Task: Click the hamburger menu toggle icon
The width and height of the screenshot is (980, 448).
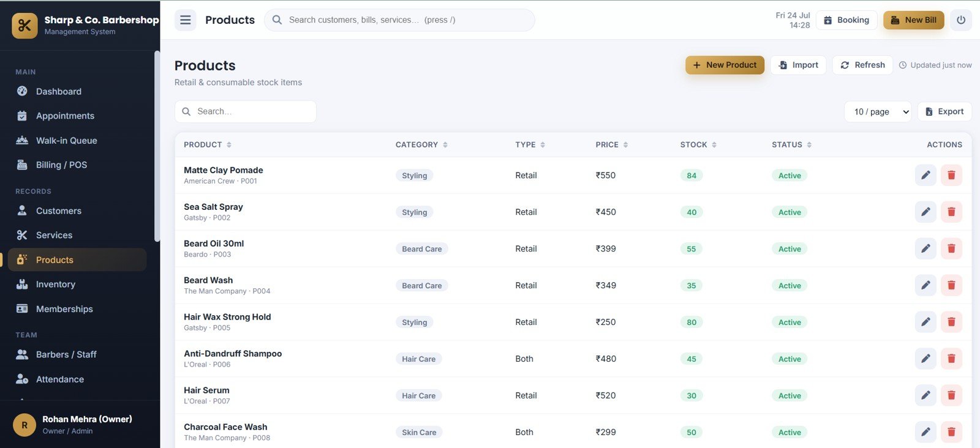Action: (x=186, y=20)
